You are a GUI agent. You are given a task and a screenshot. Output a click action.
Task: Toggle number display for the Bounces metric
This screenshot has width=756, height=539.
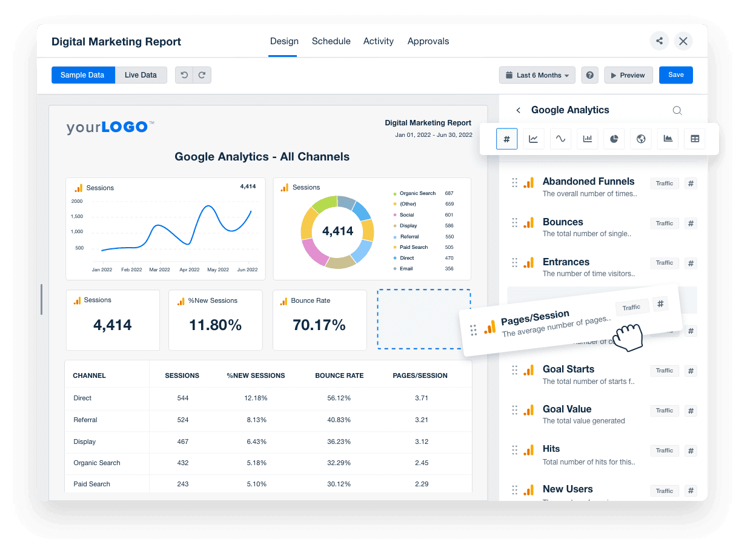click(x=691, y=223)
